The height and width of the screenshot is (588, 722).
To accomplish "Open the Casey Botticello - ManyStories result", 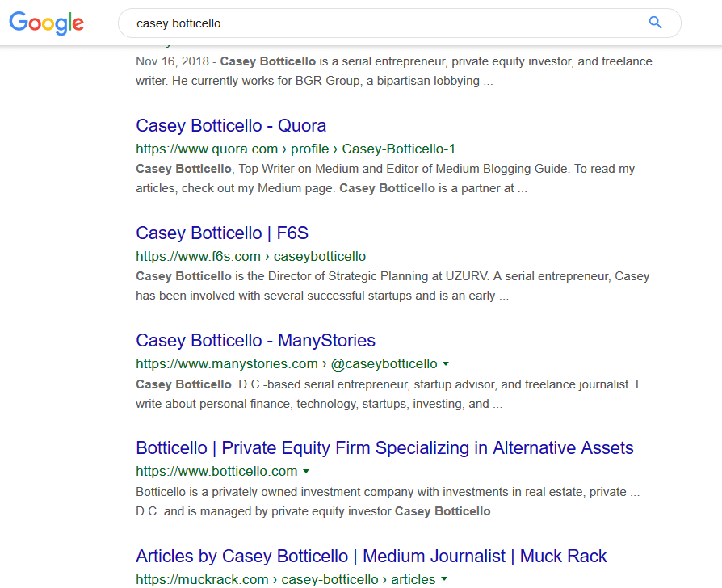I will pos(255,341).
